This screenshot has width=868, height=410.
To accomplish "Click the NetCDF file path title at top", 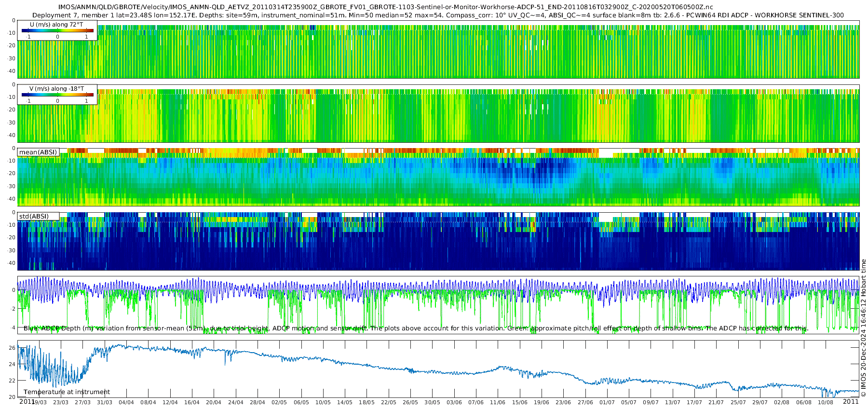I will (x=385, y=7).
